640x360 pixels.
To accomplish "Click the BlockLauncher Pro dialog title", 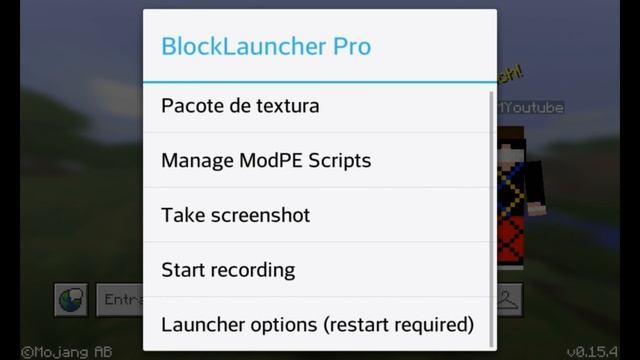I will click(x=266, y=46).
